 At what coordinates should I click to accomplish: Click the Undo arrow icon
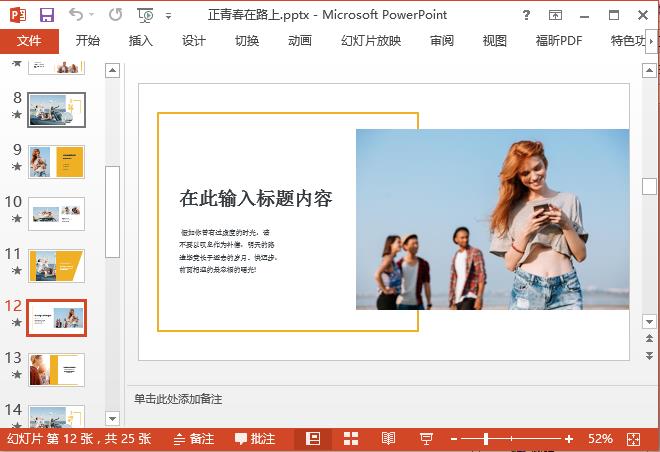(78, 15)
